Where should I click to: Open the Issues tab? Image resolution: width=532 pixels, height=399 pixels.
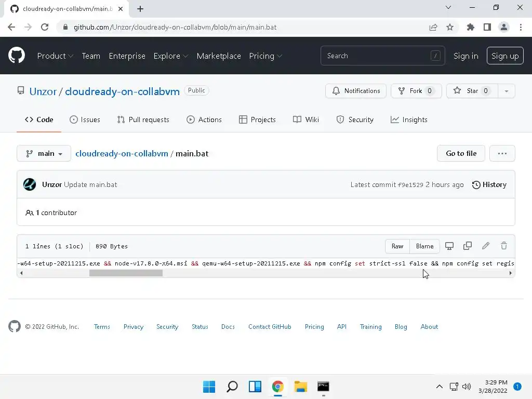tap(85, 119)
